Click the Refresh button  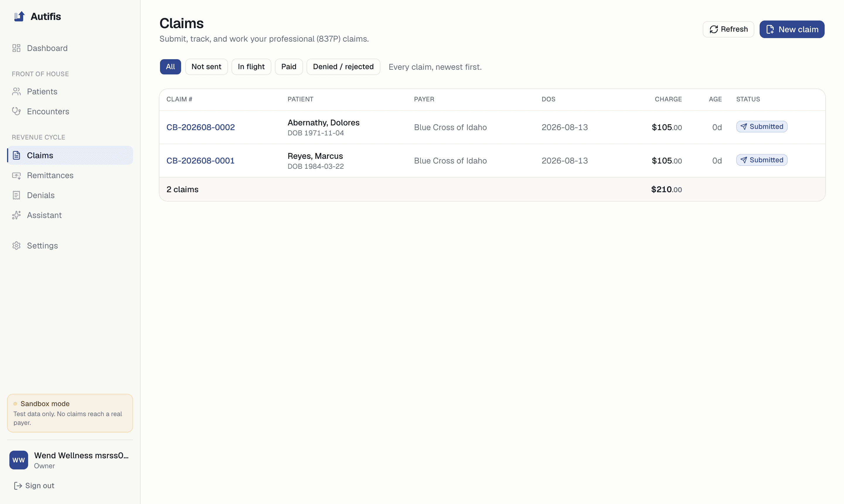tap(728, 29)
